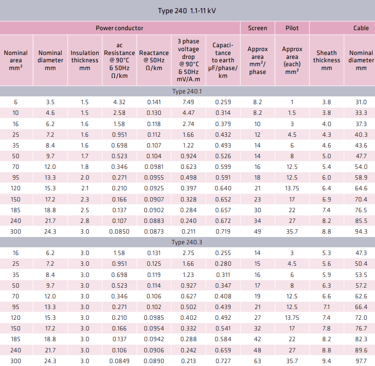Select the 'ac Resistance @ 90°C' column header
This screenshot has height=366, width=375.
pos(119,60)
